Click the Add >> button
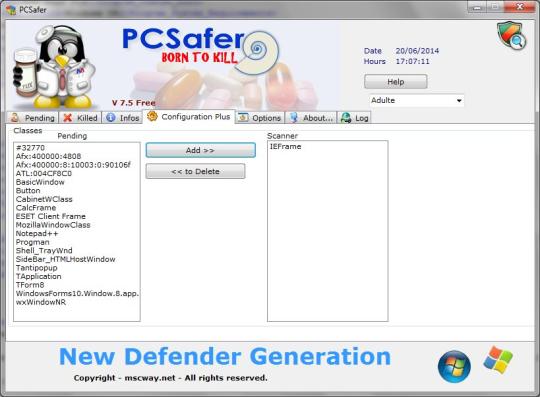This screenshot has width=540, height=397. tap(200, 150)
